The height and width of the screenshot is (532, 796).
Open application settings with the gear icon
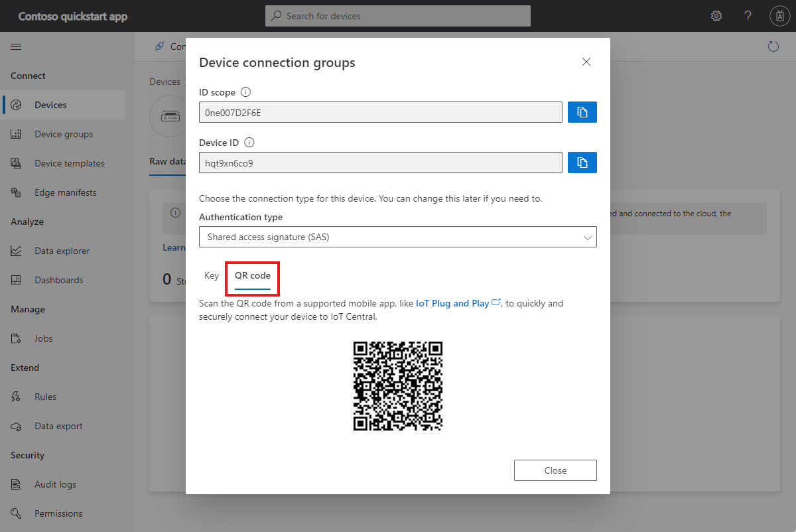716,15
